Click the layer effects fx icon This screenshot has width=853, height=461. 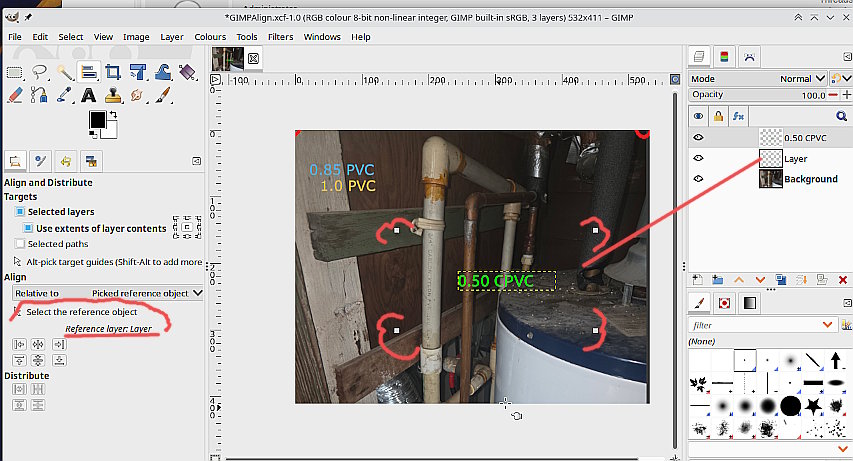tap(738, 116)
